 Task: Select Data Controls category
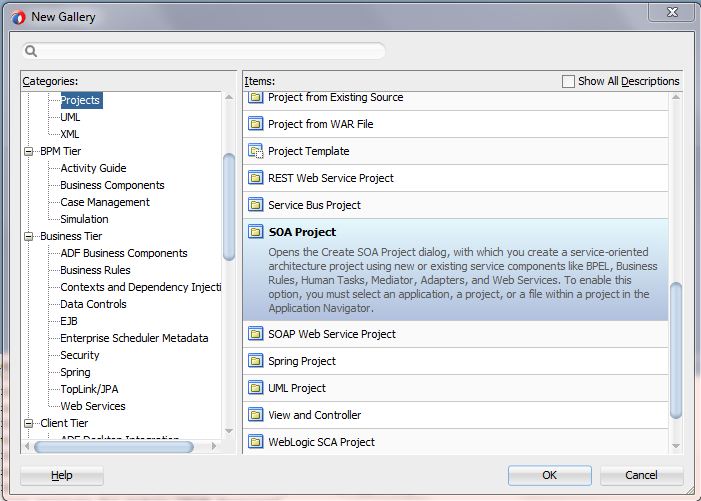tap(93, 304)
